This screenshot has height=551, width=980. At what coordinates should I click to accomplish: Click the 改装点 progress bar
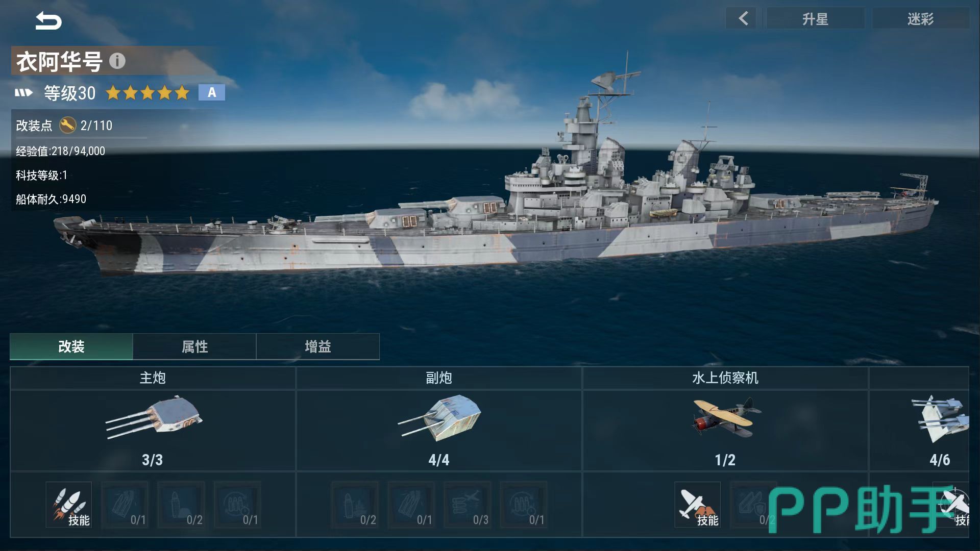pos(82,138)
